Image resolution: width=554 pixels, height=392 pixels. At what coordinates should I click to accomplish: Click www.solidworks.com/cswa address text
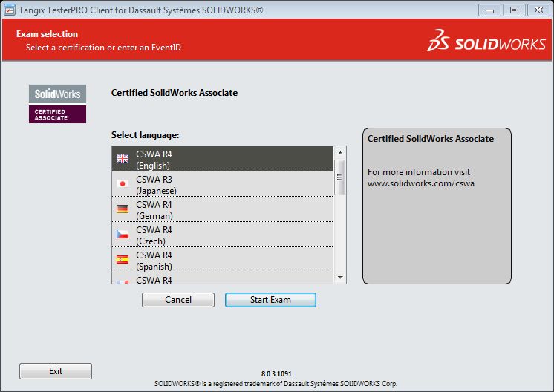[421, 183]
